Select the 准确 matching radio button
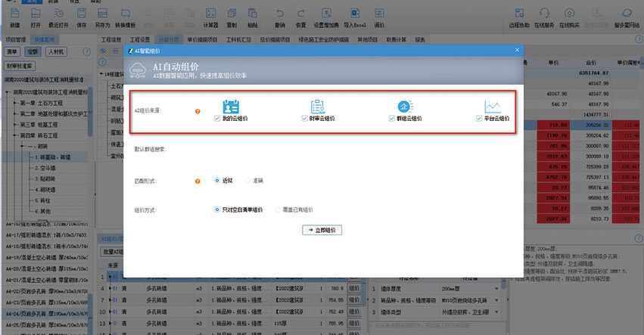 (247, 181)
